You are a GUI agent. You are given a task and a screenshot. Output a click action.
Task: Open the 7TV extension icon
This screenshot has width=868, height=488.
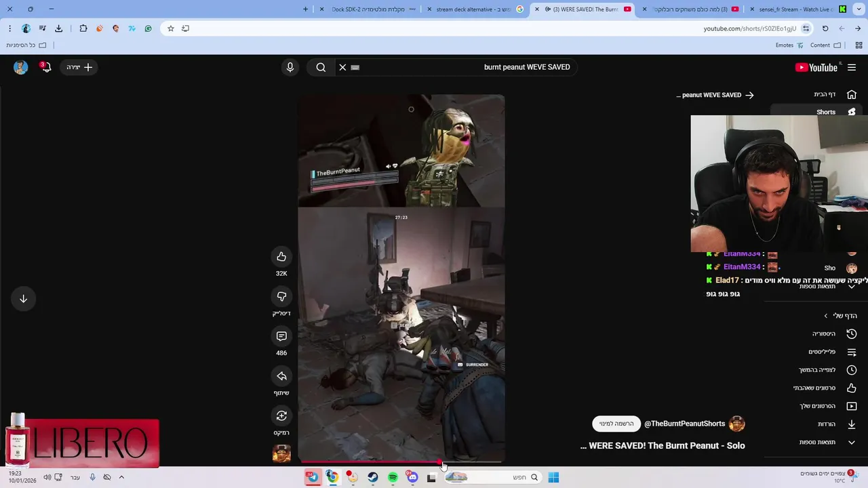coord(132,28)
